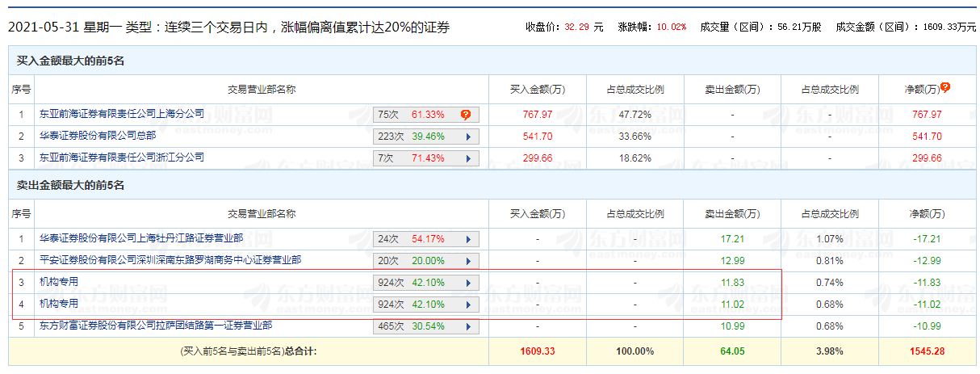Screen dimensions: 980x374
Task: Open 东亚前海证券有限责任公司上海分公司 link
Action: (x=122, y=114)
